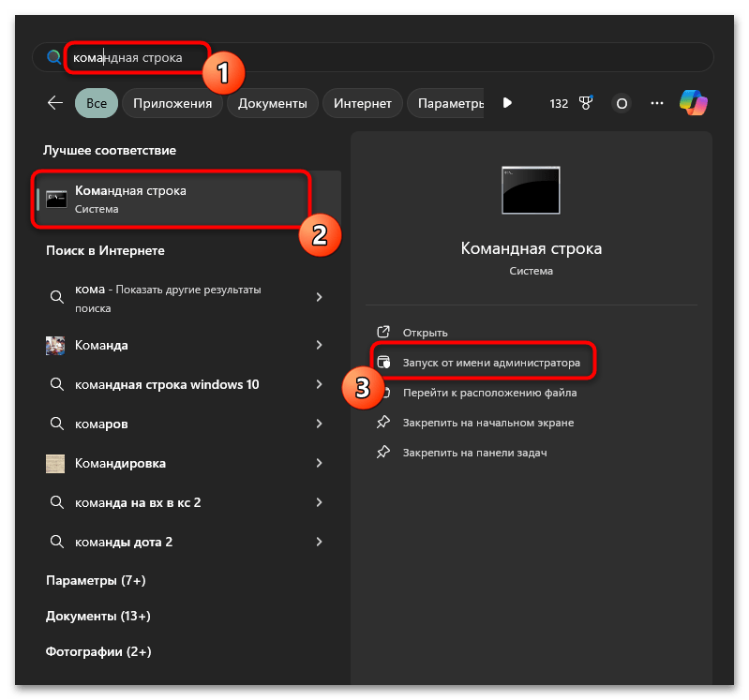Open the three-dot more options menu
The image size is (749, 700).
tap(657, 103)
